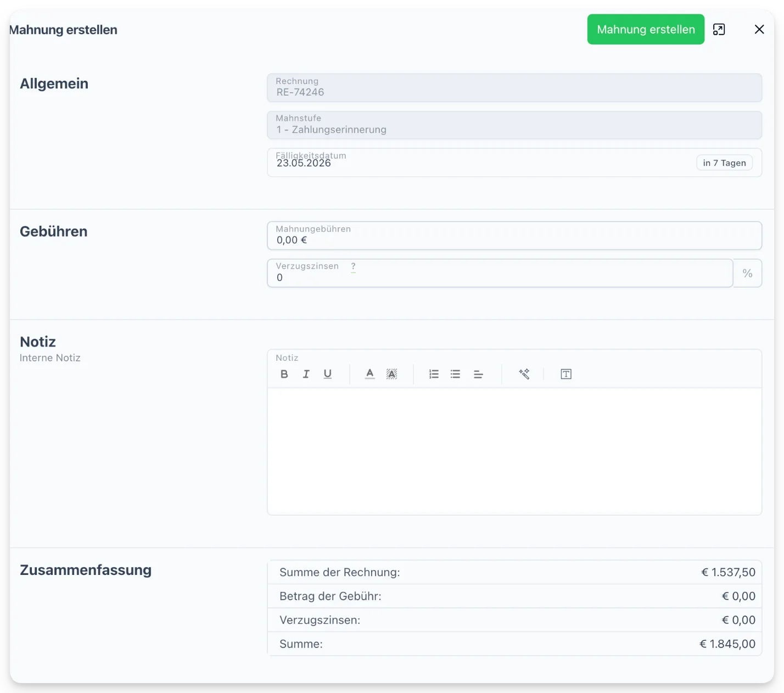Toggle underline formatting in Notiz editor
The width and height of the screenshot is (784, 693).
point(328,374)
